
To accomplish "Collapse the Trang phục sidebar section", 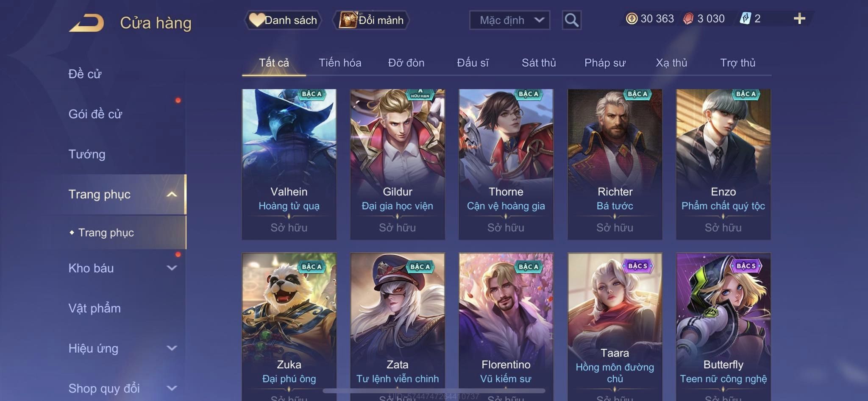I will [x=172, y=194].
